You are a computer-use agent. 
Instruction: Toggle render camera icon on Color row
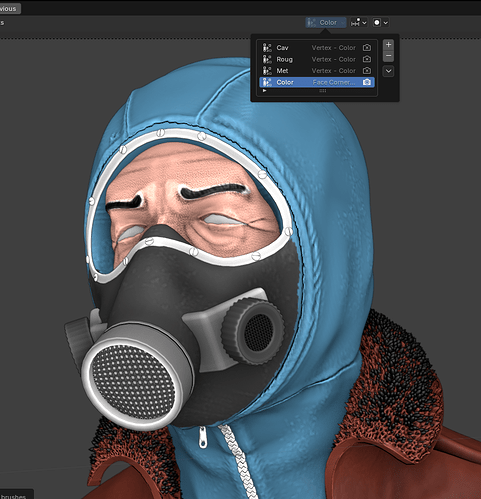coord(367,82)
